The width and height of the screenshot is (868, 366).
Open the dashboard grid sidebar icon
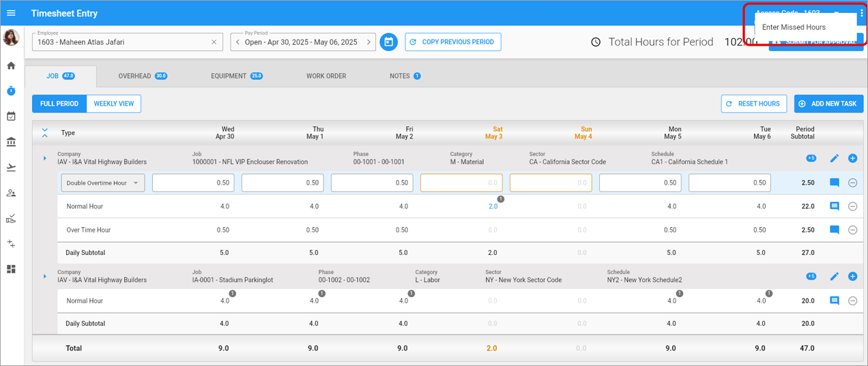pyautogui.click(x=11, y=269)
